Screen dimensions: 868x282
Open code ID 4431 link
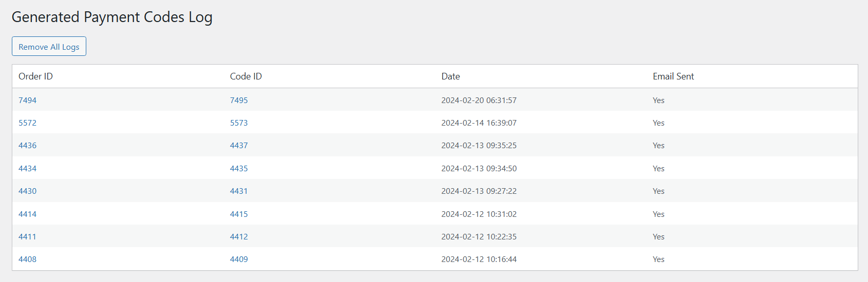click(x=239, y=191)
